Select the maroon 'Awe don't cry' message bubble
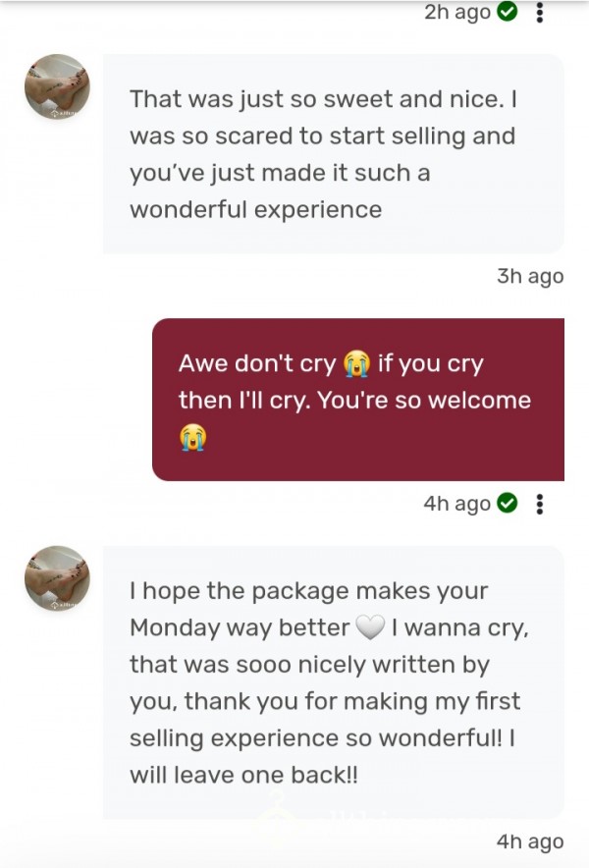 pyautogui.click(x=358, y=399)
